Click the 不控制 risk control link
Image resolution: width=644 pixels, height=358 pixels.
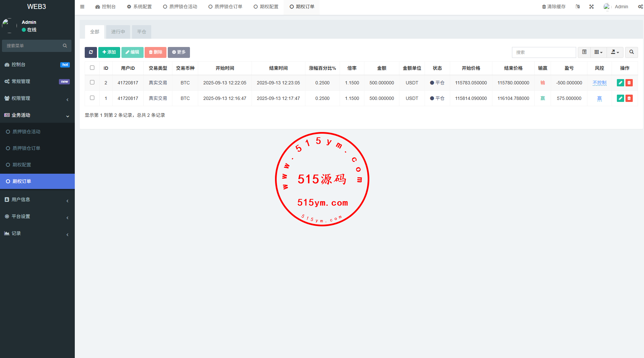click(x=599, y=83)
